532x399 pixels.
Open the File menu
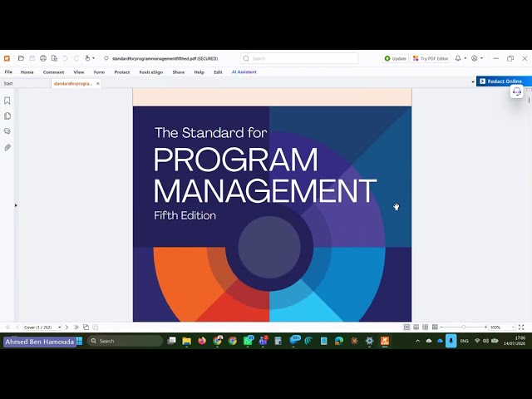pos(8,72)
